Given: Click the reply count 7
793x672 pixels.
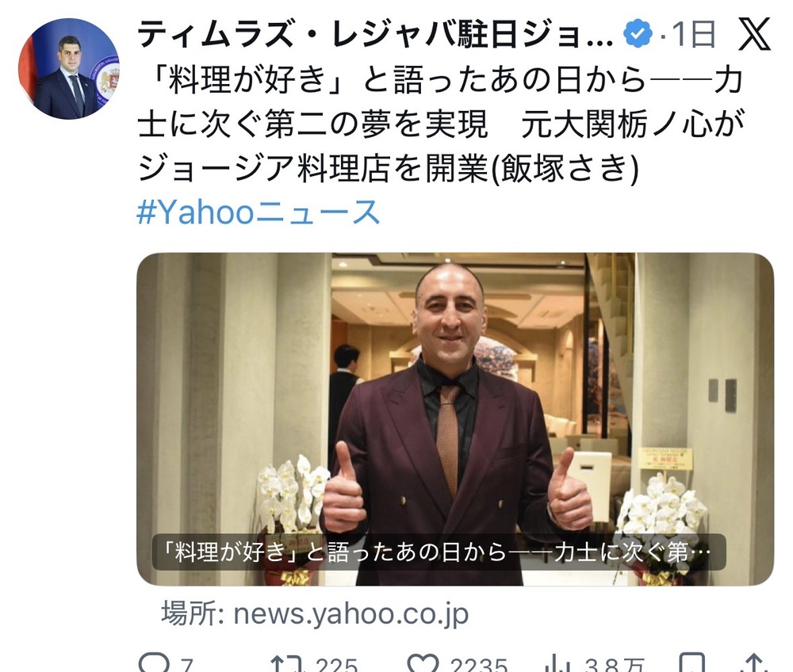Looking at the screenshot, I should (x=187, y=663).
